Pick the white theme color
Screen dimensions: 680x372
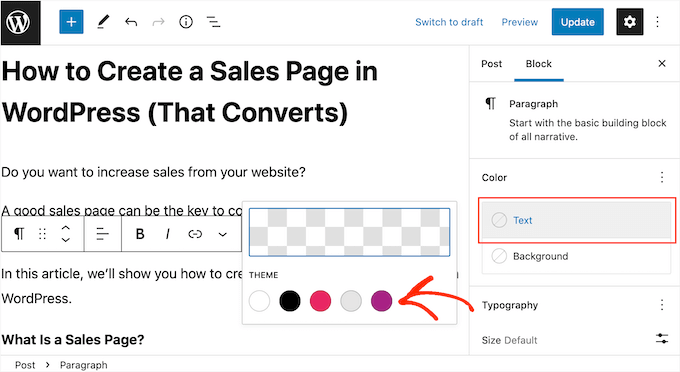(x=259, y=301)
